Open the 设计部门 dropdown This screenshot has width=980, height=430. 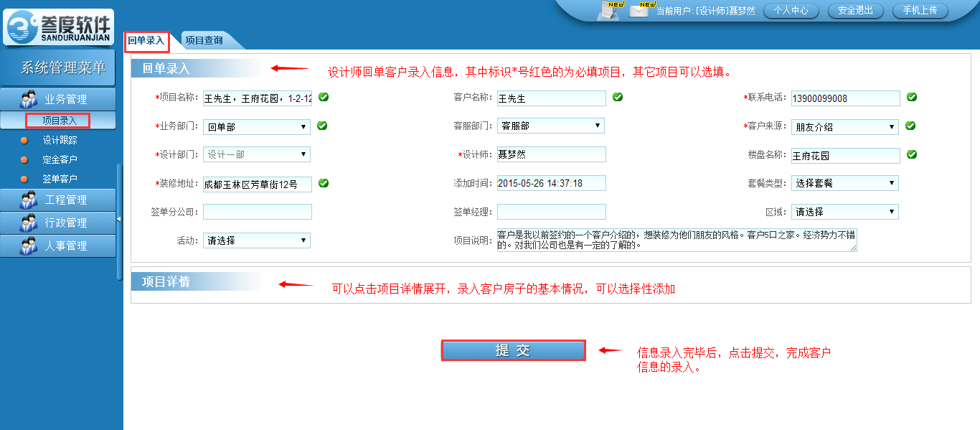coord(257,154)
